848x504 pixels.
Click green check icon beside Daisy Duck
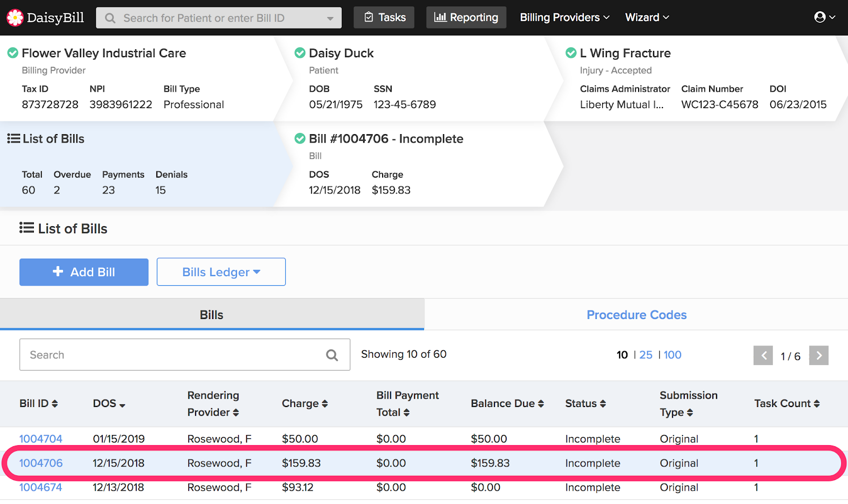click(300, 53)
